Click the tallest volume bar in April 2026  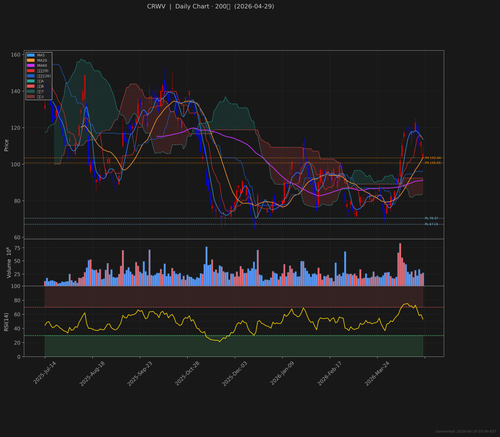[400, 265]
